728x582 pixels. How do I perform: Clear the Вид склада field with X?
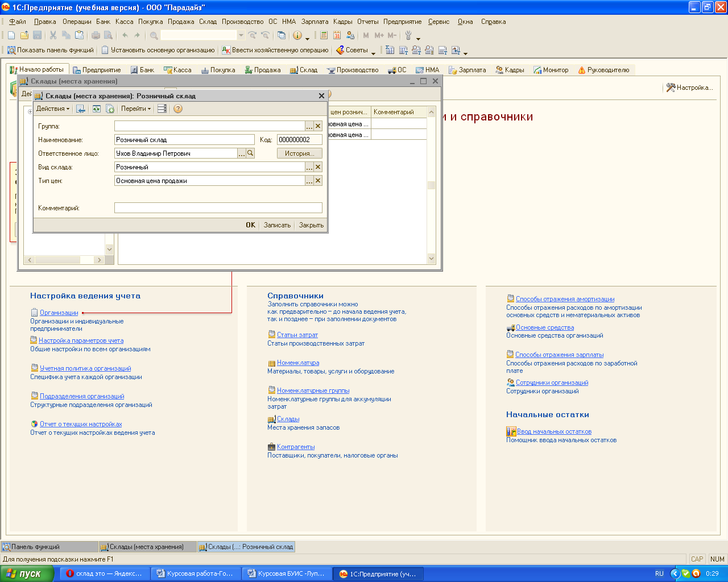318,167
